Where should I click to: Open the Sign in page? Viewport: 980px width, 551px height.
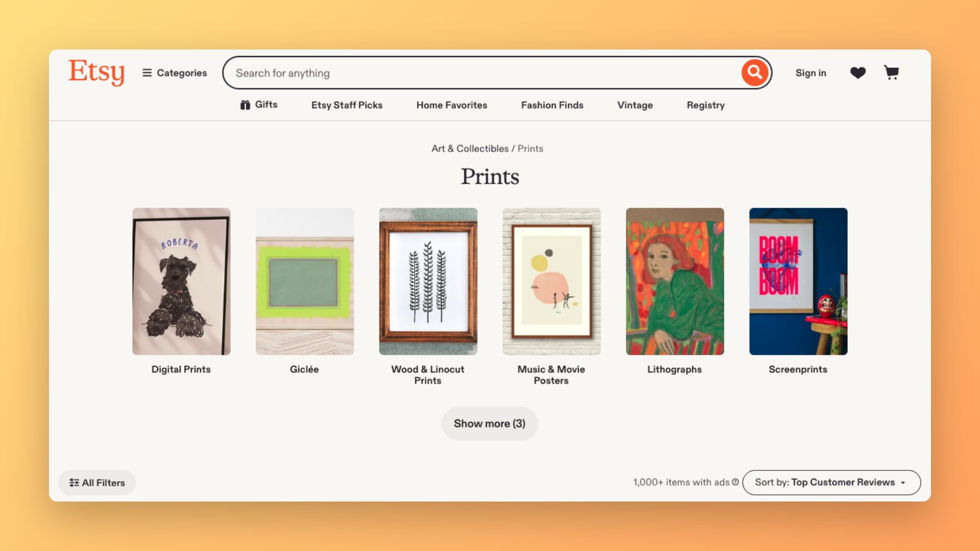tap(811, 73)
